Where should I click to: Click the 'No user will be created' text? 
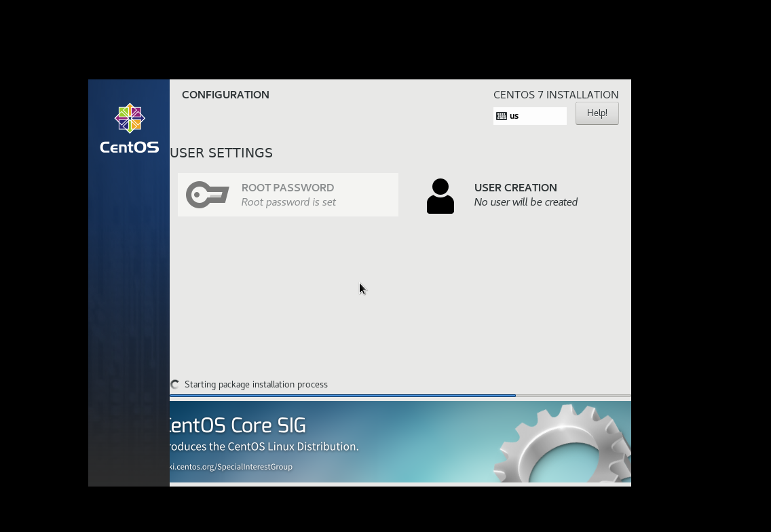pyautogui.click(x=525, y=202)
